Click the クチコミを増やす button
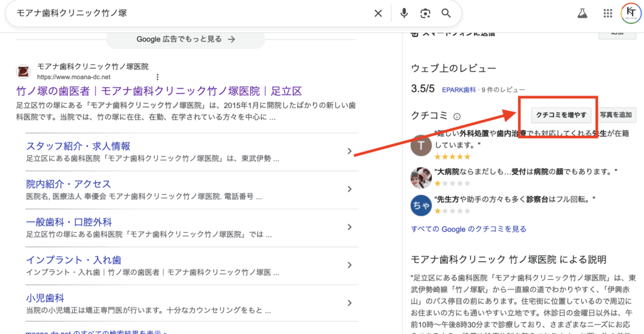This screenshot has height=334, width=644. tap(561, 115)
